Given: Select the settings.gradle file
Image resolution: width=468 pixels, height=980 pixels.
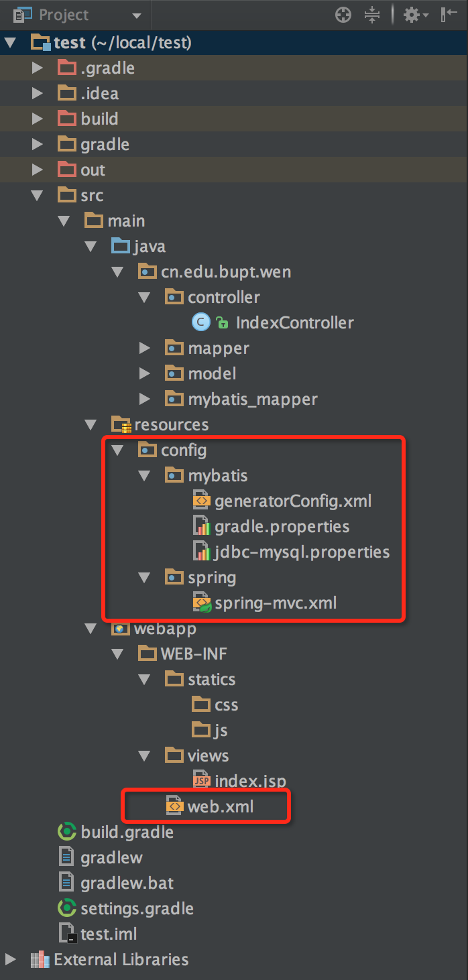Looking at the screenshot, I should click(137, 908).
